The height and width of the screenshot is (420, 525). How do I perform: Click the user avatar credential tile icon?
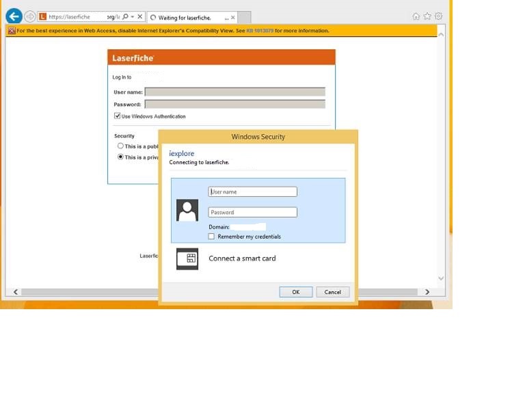pos(187,210)
